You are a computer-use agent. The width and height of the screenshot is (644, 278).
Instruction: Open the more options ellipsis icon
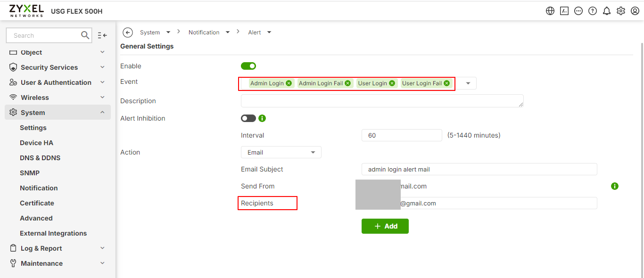[x=578, y=11]
